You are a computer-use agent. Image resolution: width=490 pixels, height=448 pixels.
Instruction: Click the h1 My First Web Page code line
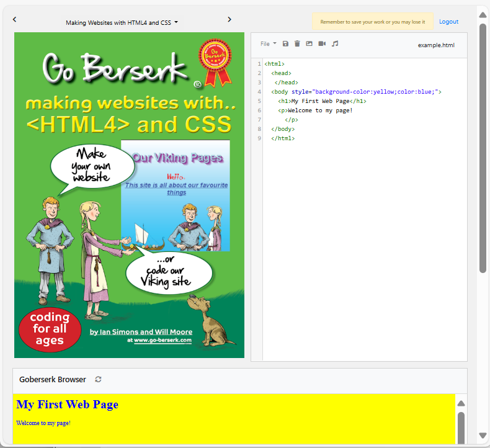point(322,101)
